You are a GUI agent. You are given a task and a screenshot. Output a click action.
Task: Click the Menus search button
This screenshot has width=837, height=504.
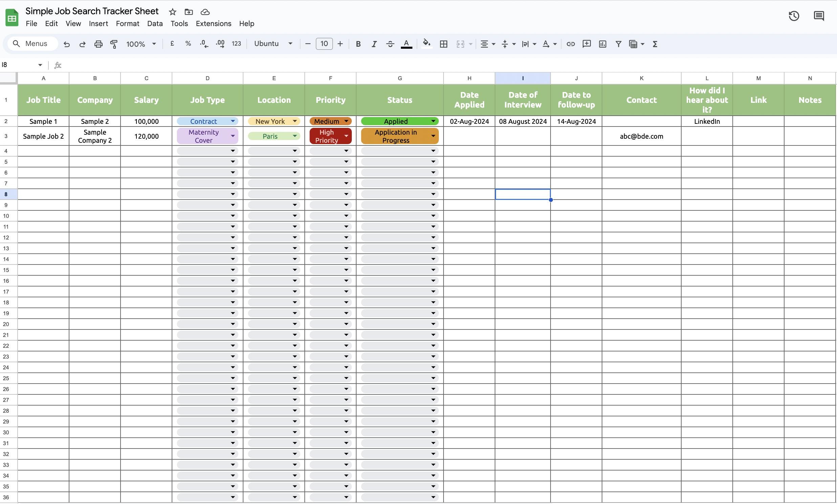click(32, 43)
